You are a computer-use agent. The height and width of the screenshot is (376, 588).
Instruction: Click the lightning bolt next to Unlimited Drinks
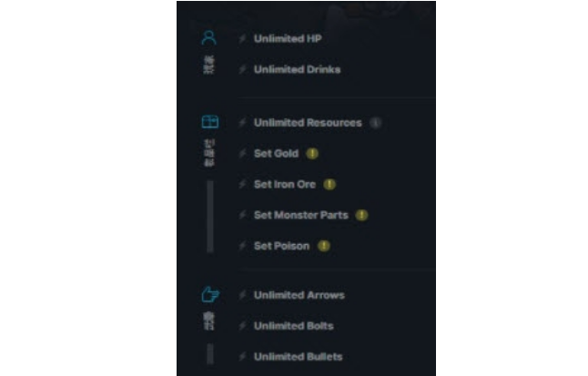pos(242,70)
